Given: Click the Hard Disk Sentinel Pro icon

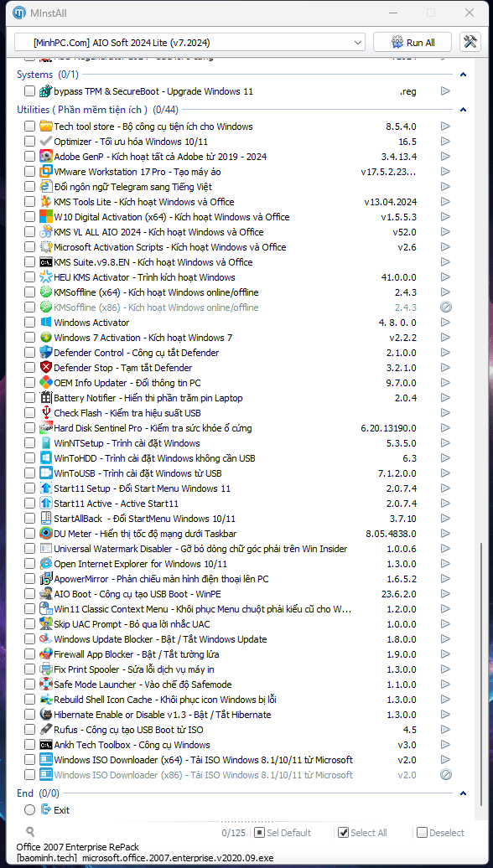Looking at the screenshot, I should pyautogui.click(x=46, y=428).
